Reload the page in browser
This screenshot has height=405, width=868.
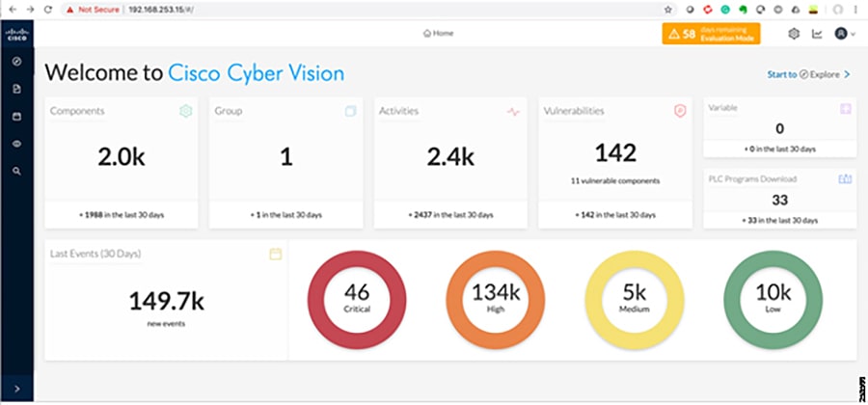[x=47, y=10]
